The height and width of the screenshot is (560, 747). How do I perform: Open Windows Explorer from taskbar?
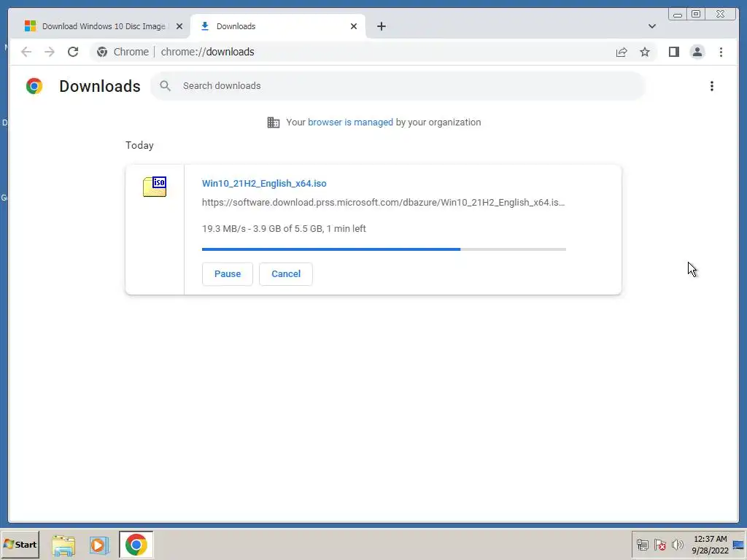(63, 545)
